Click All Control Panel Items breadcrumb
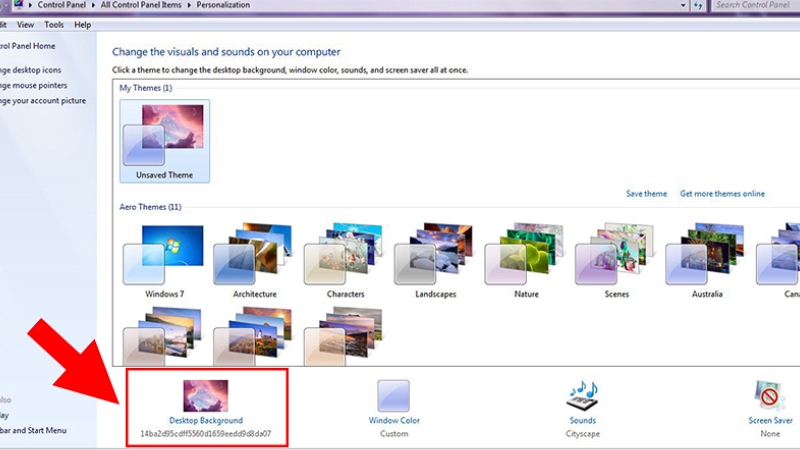The image size is (800, 450). pos(141,5)
